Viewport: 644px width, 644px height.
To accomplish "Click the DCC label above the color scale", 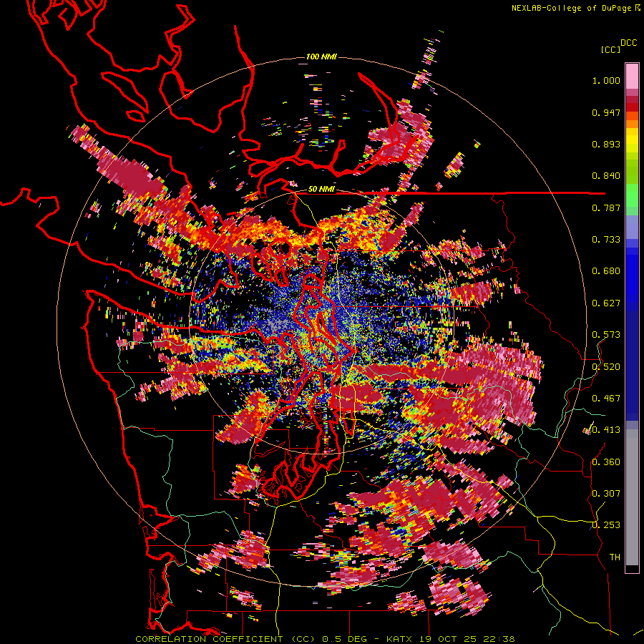I will [628, 43].
